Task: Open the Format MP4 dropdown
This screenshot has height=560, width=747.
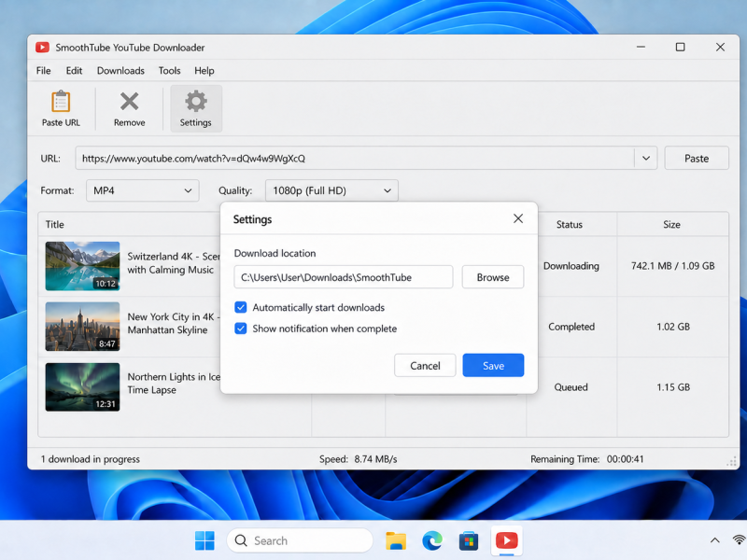Action: pos(143,190)
